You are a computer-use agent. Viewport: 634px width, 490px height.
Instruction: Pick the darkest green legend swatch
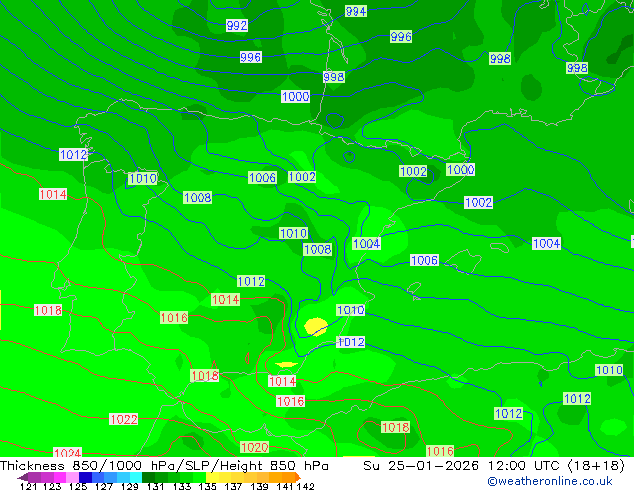148,477
